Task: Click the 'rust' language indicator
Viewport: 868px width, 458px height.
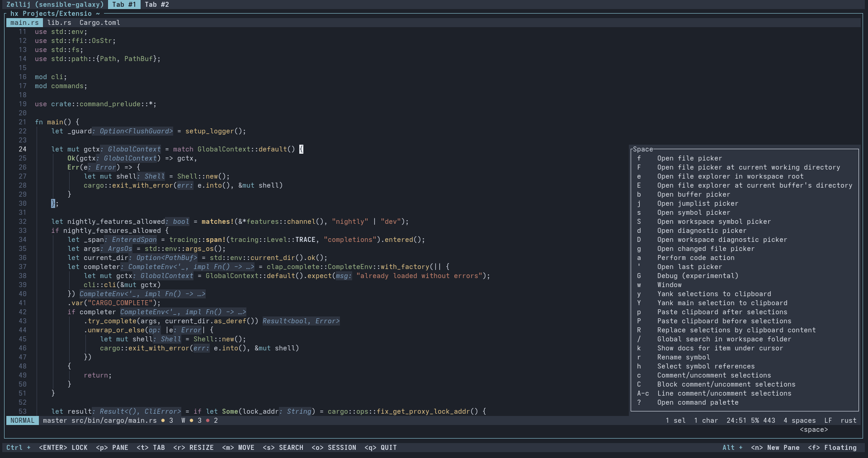Action: 849,420
